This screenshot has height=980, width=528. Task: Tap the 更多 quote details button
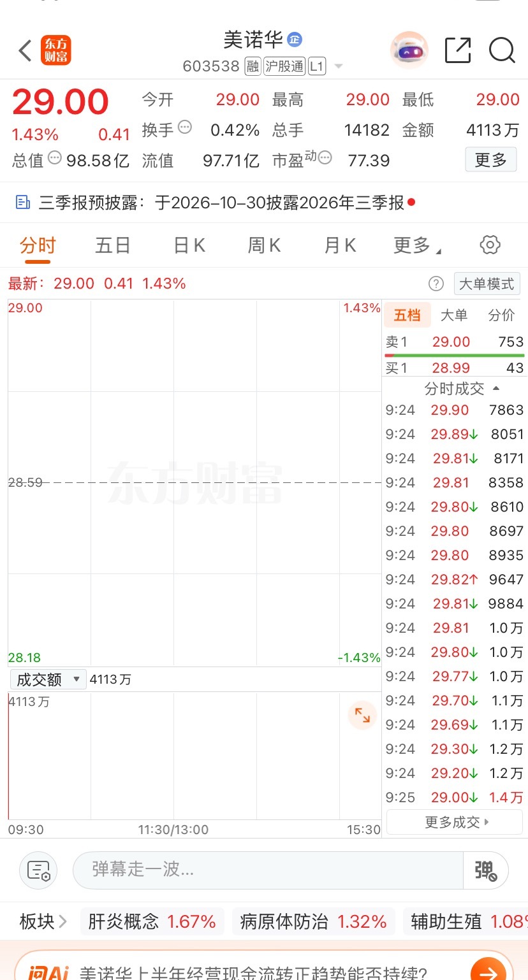[491, 159]
